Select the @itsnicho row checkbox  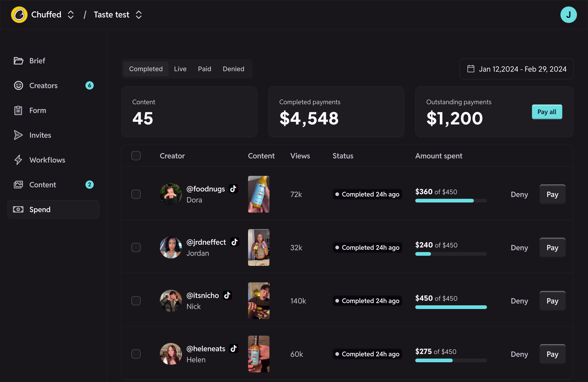[136, 301]
